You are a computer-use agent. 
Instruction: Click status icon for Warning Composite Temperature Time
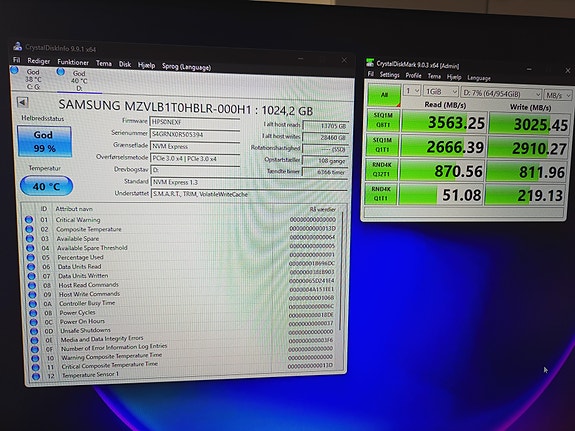click(x=35, y=358)
